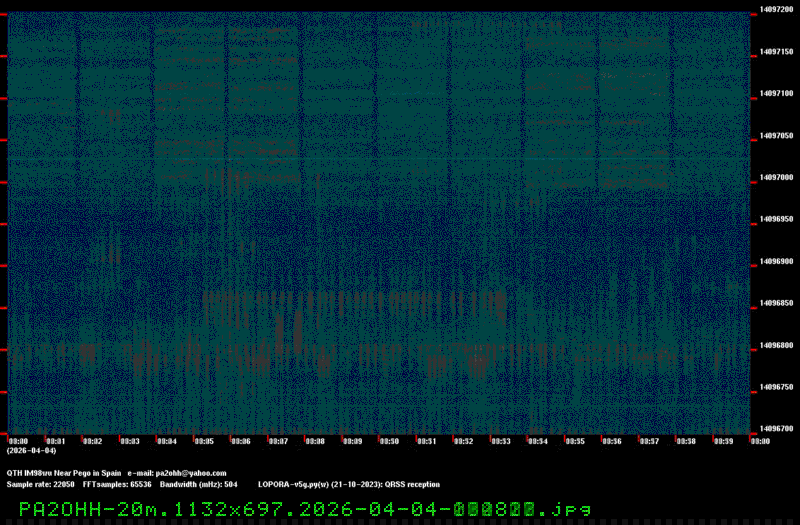
Task: Click the 08:00 time axis label
Action: click(18, 440)
